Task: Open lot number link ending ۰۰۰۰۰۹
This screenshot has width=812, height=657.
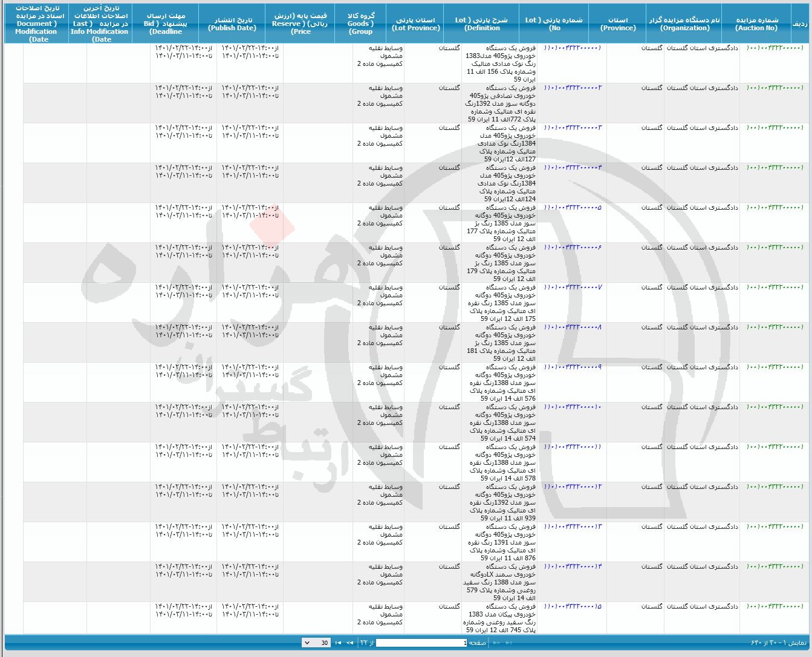Action: [x=573, y=367]
